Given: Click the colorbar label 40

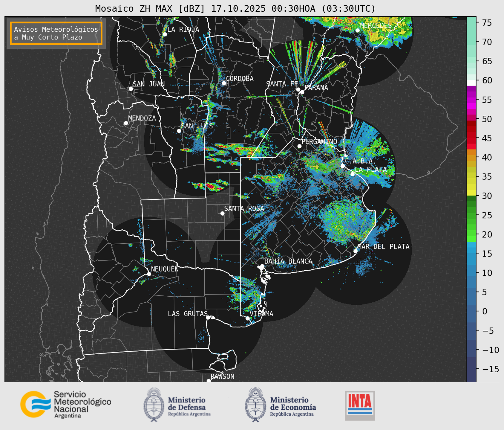Looking at the screenshot, I should point(487,157).
